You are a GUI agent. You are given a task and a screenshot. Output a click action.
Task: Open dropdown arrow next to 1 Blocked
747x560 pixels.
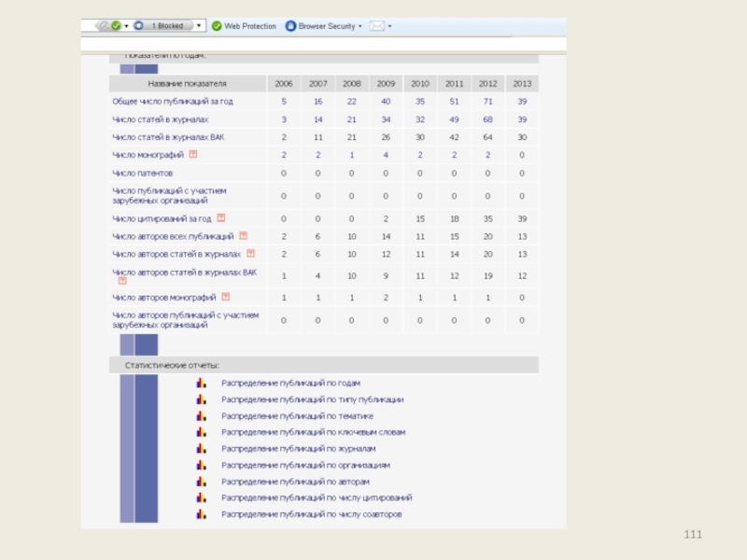point(199,26)
